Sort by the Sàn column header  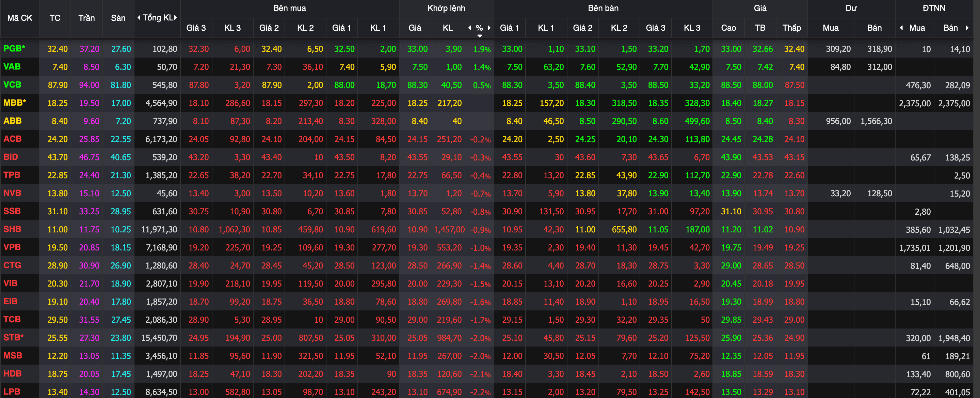pos(118,18)
